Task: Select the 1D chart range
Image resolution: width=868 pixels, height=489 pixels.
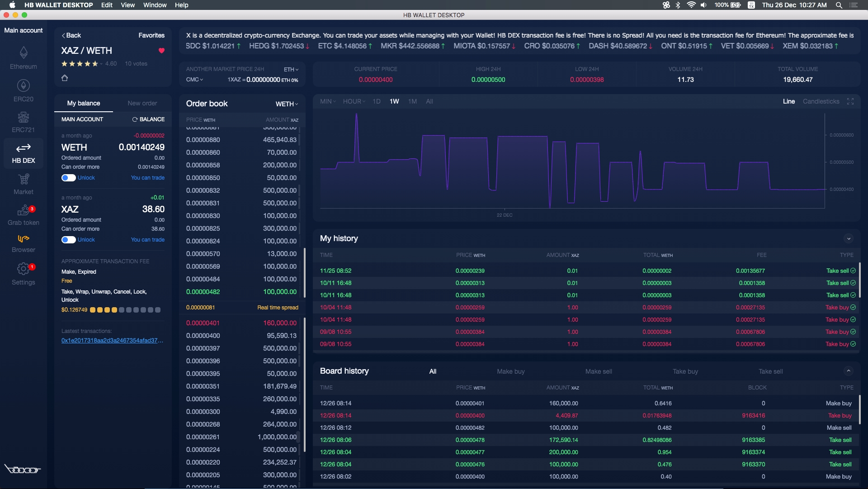Action: 377,101
